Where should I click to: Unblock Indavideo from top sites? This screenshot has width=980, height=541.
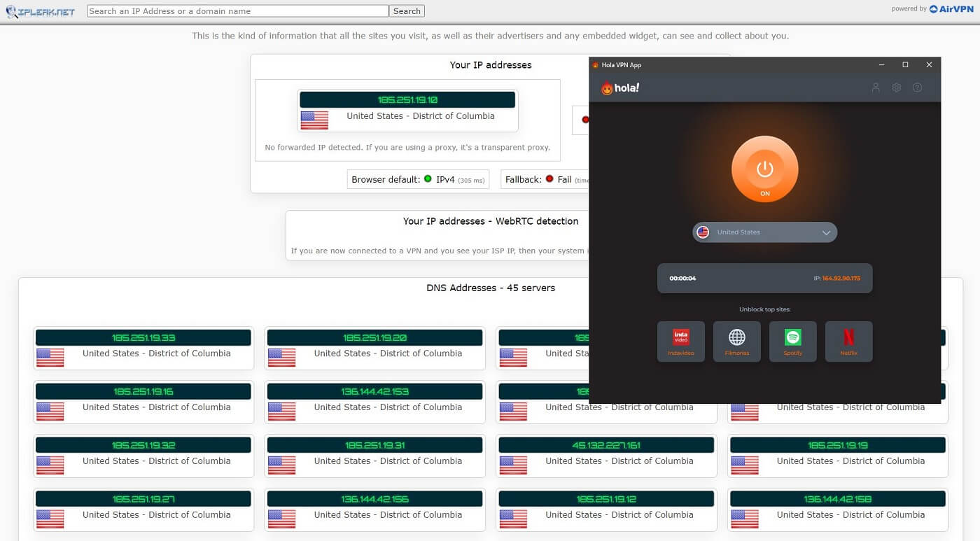(680, 342)
